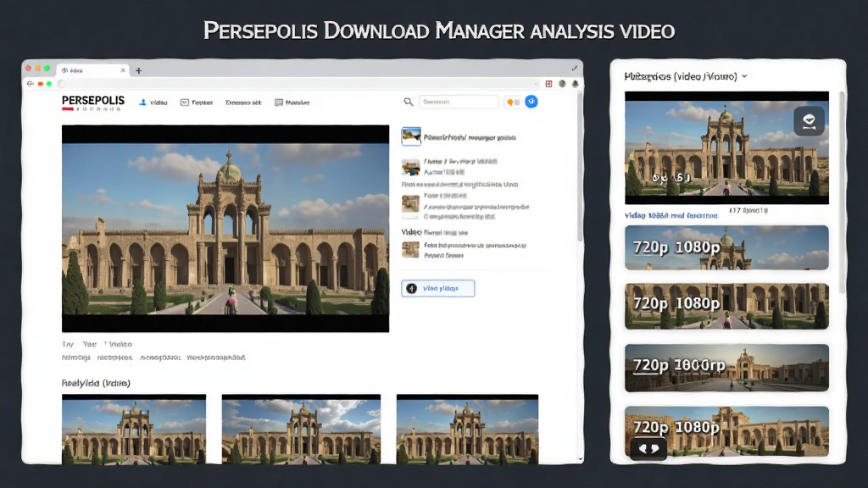Click the dark square overlay icon on panel preview
Viewport: 868px width, 488px height.
[x=809, y=120]
